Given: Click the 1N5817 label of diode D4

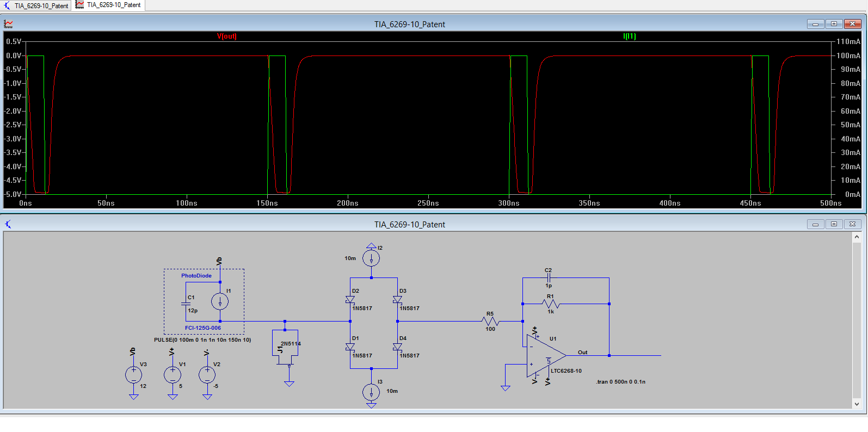Looking at the screenshot, I should coord(409,355).
